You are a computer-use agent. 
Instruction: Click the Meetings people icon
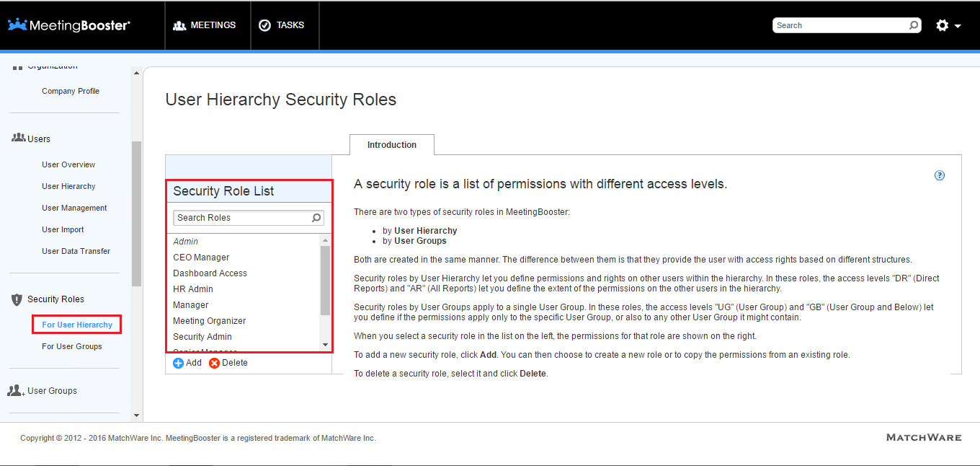pos(179,25)
